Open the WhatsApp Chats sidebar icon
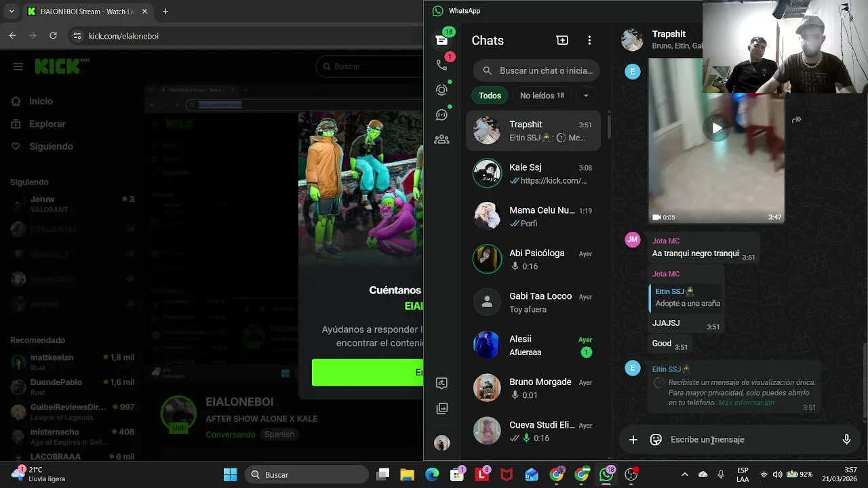868x488 pixels. [x=441, y=40]
